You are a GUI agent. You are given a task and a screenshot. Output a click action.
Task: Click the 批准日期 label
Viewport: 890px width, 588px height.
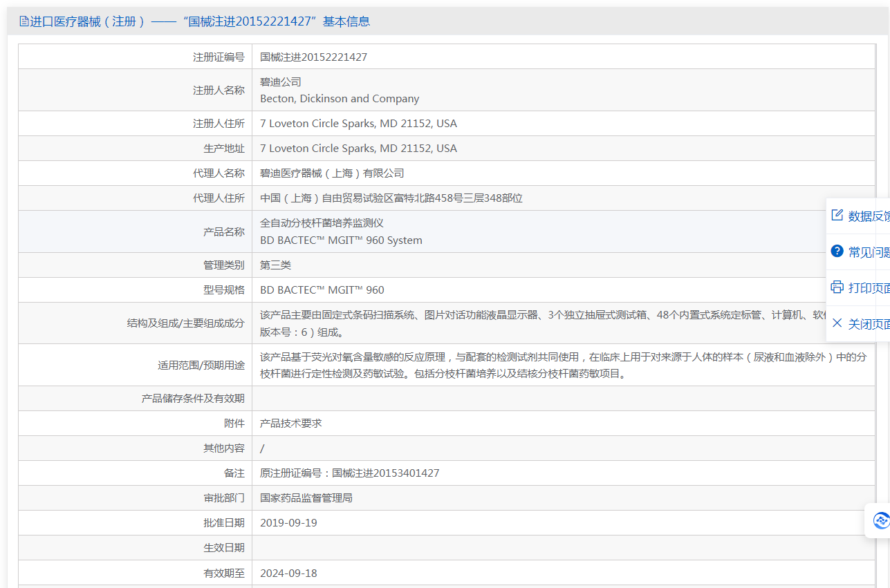click(x=224, y=522)
